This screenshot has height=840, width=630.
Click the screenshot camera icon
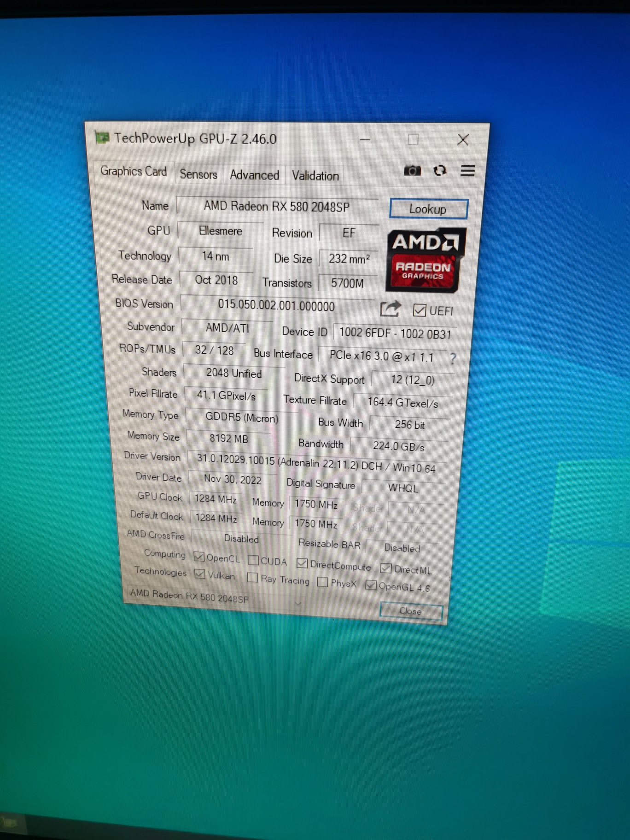tap(412, 171)
